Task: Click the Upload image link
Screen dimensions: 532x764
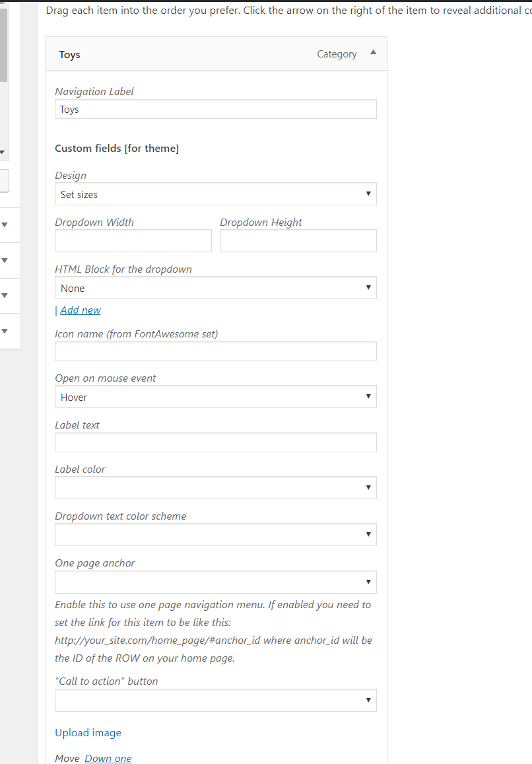Action: pos(88,733)
